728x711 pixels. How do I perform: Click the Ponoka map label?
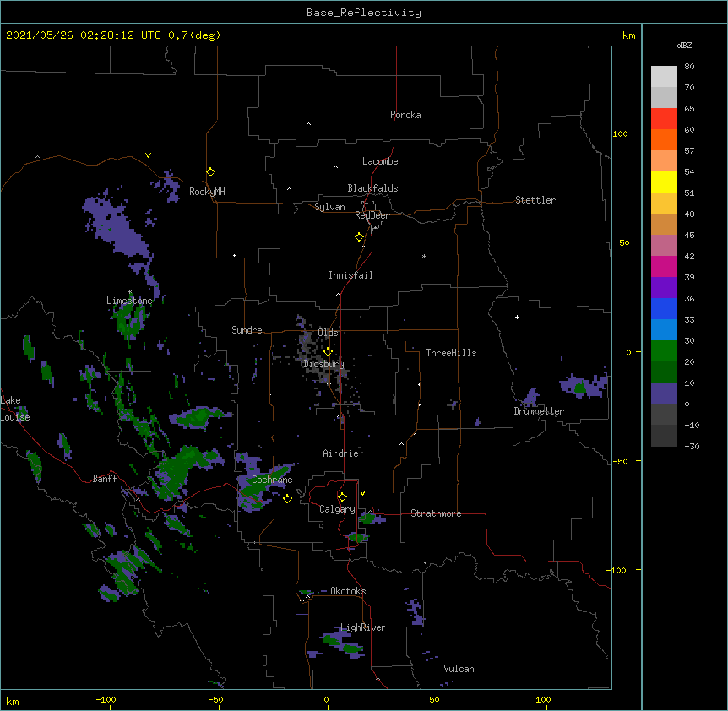point(405,115)
